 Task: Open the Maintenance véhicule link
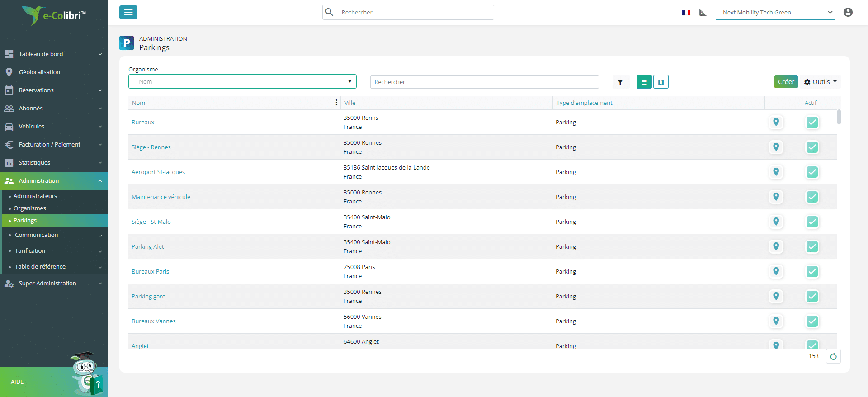coord(161,197)
